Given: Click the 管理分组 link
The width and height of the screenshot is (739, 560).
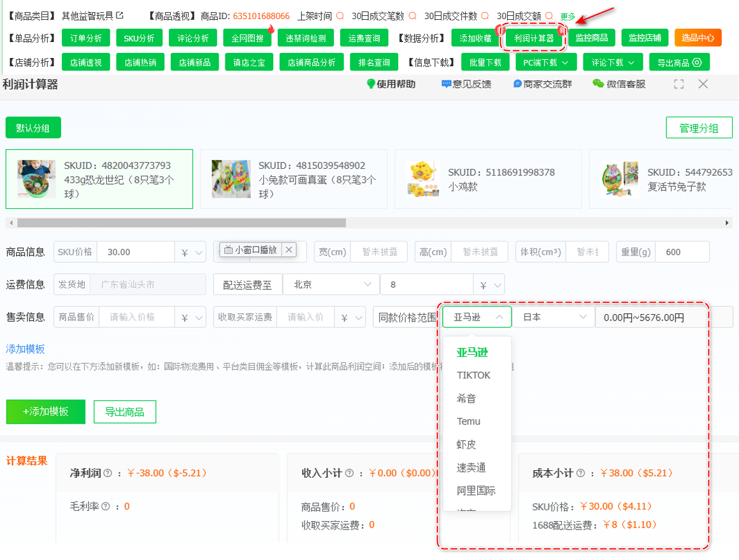Looking at the screenshot, I should click(x=699, y=127).
